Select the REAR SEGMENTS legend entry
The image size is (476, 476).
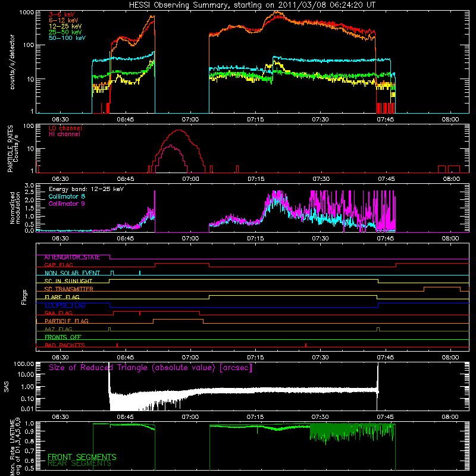point(79,464)
